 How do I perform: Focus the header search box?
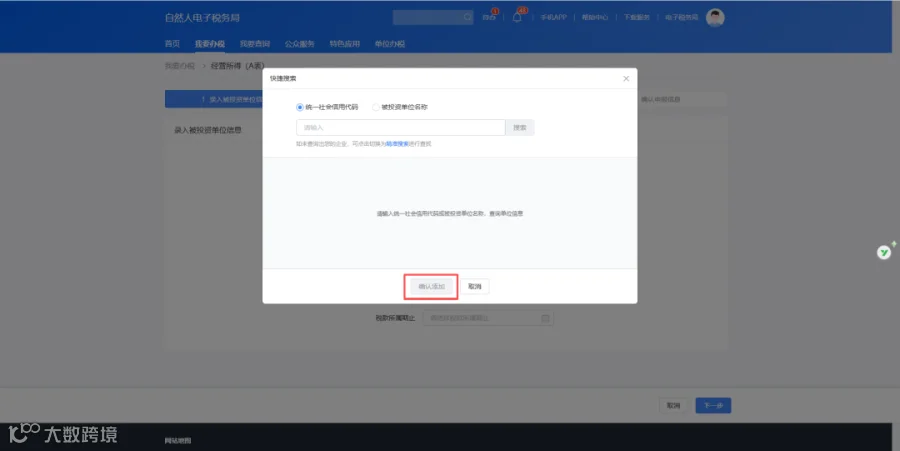coord(433,17)
